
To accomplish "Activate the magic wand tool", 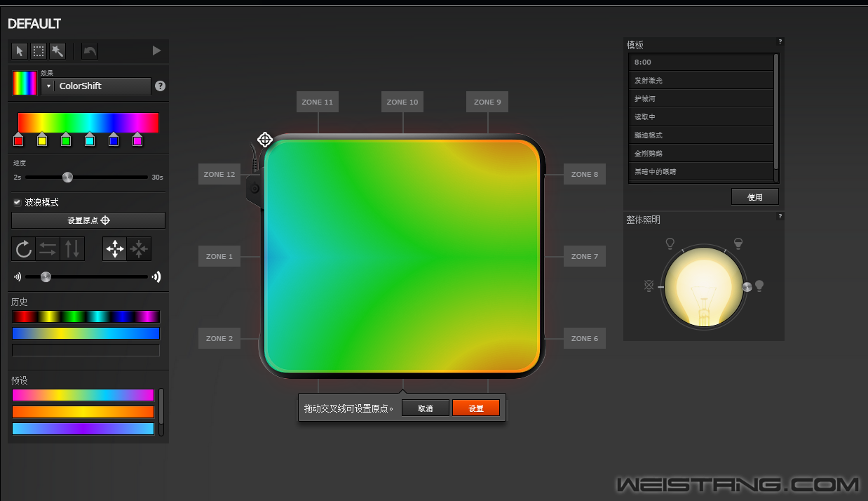I will click(x=57, y=51).
